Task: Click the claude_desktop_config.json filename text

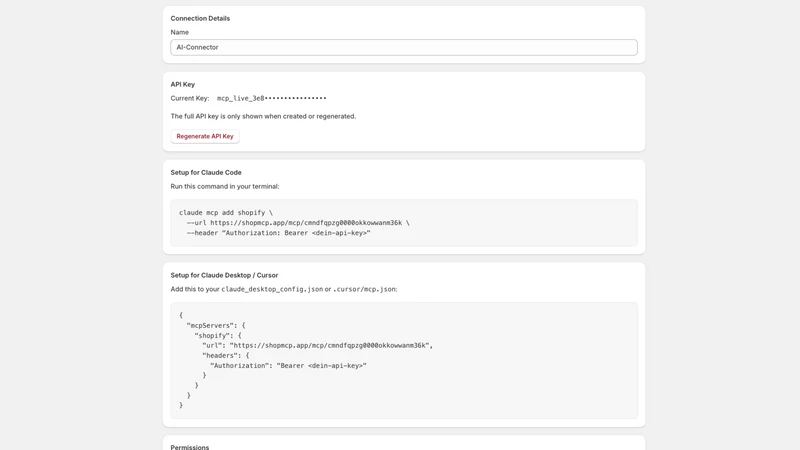Action: [272, 289]
